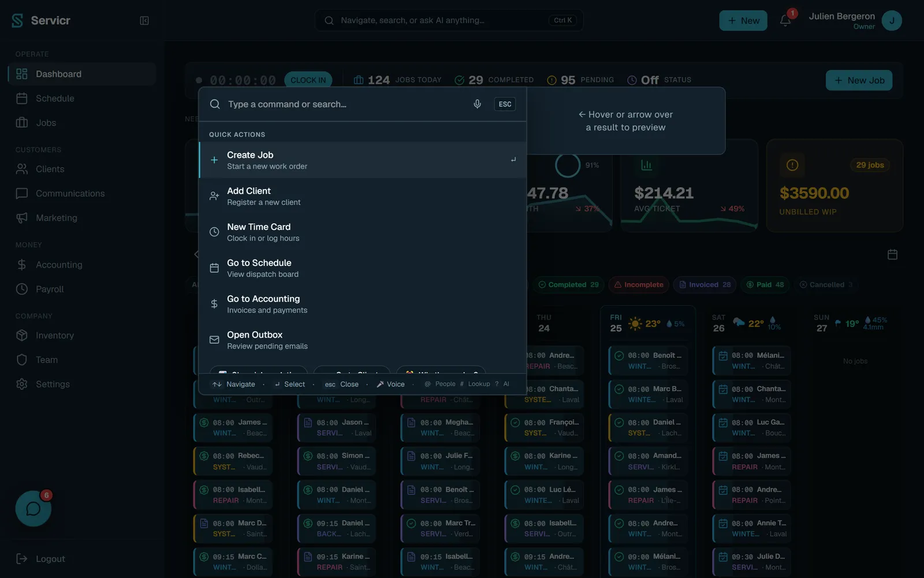Image resolution: width=924 pixels, height=578 pixels.
Task: Select Open Outbox quick action
Action: click(363, 340)
